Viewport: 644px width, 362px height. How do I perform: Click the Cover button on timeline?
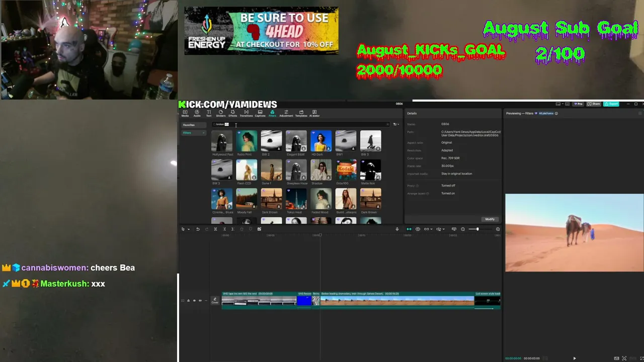pyautogui.click(x=215, y=301)
